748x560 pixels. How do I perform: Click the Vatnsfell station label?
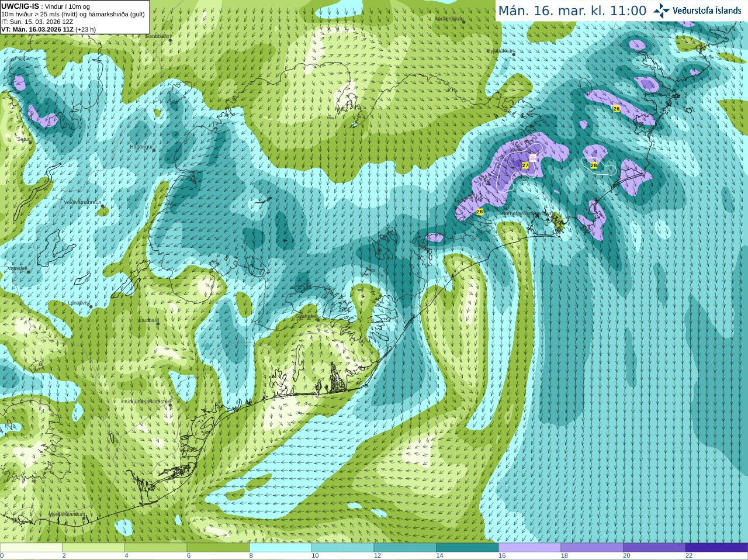click(17, 268)
